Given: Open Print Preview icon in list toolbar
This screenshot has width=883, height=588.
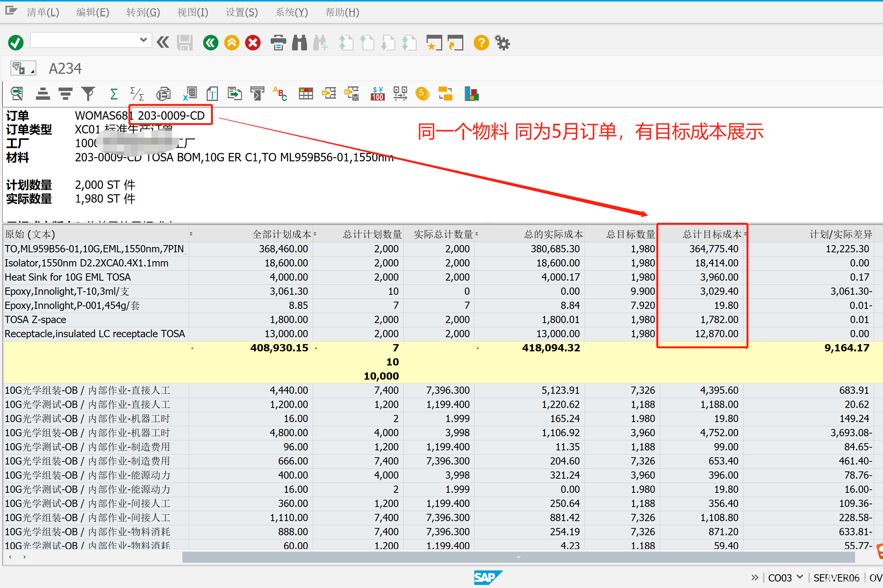Looking at the screenshot, I should point(163,94).
